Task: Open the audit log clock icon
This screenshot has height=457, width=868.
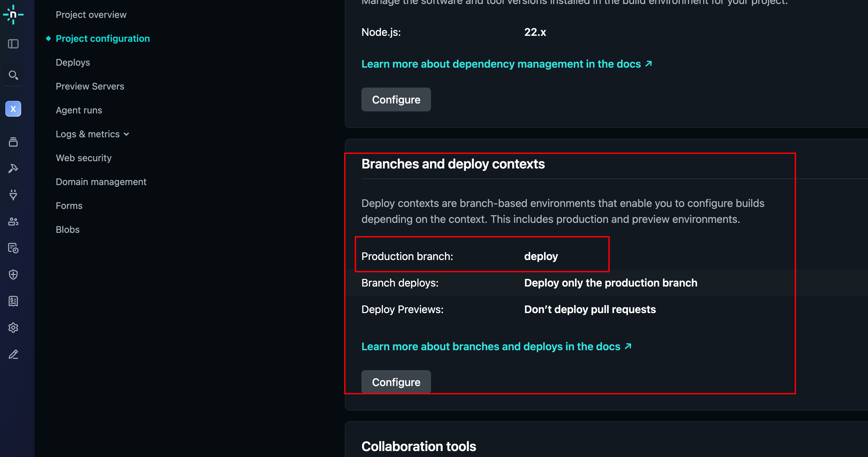Action: coord(13,248)
